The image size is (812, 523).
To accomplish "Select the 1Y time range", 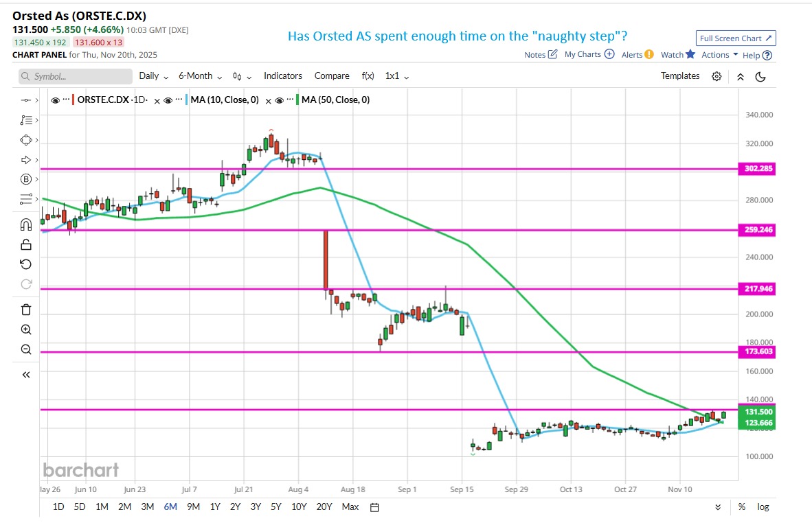I will point(215,507).
